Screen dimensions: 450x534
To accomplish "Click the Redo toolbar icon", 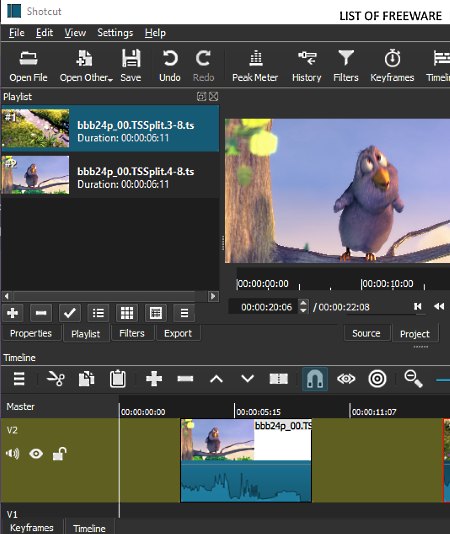I will pos(203,66).
